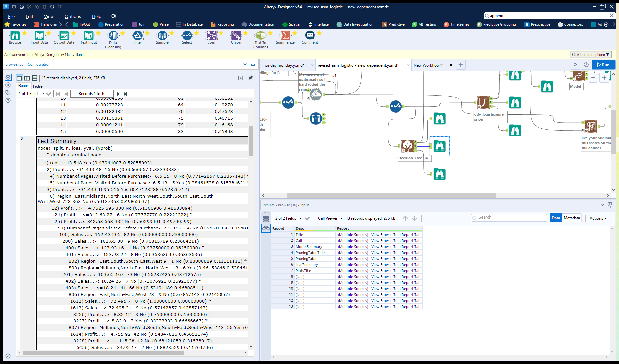Image resolution: width=619 pixels, height=364 pixels.
Task: Click the ddv_logisticregression tool node
Action: 484,103
